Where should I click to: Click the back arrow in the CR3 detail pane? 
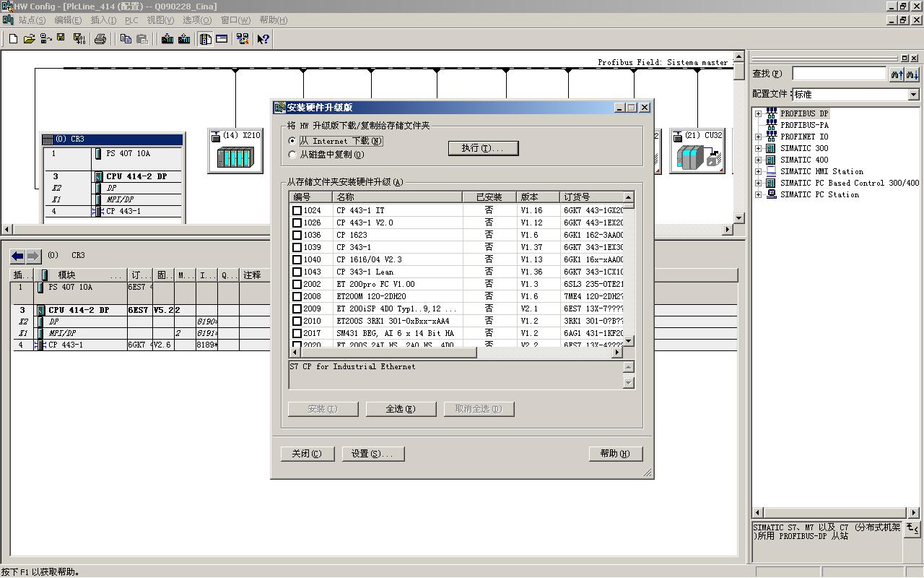[x=17, y=256]
